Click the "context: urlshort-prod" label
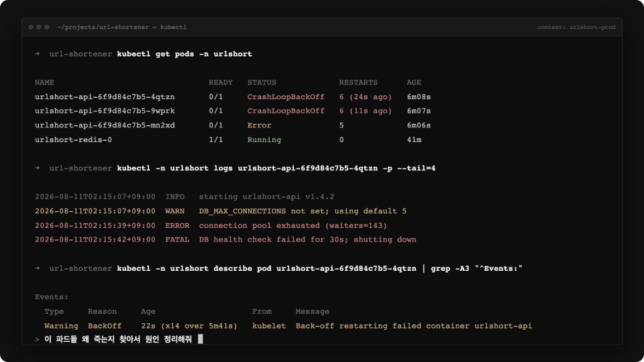 [576, 27]
